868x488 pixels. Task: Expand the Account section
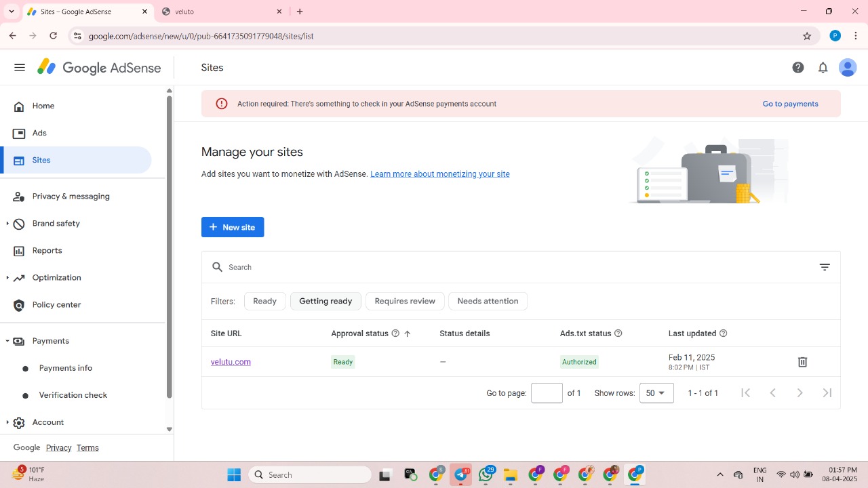point(7,422)
